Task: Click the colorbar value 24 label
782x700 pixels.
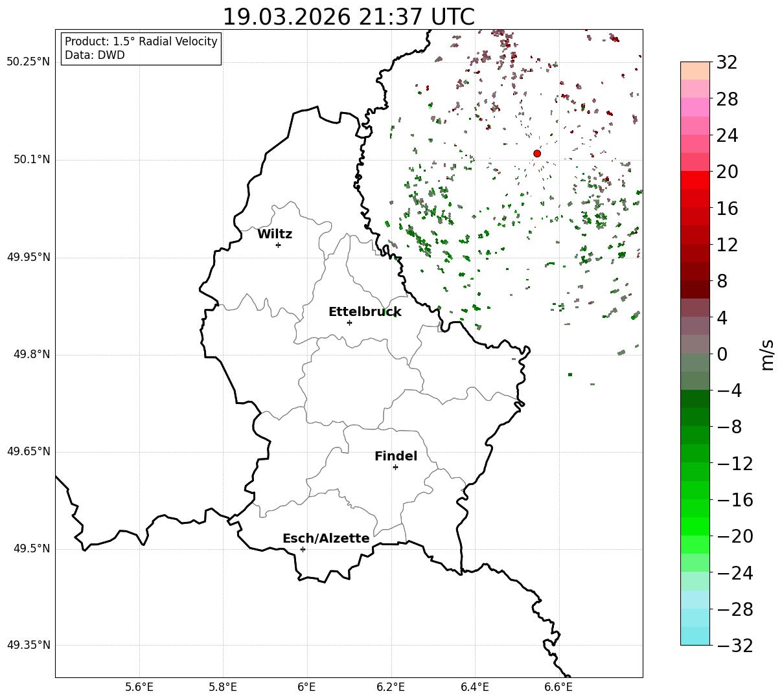Action: [x=727, y=135]
